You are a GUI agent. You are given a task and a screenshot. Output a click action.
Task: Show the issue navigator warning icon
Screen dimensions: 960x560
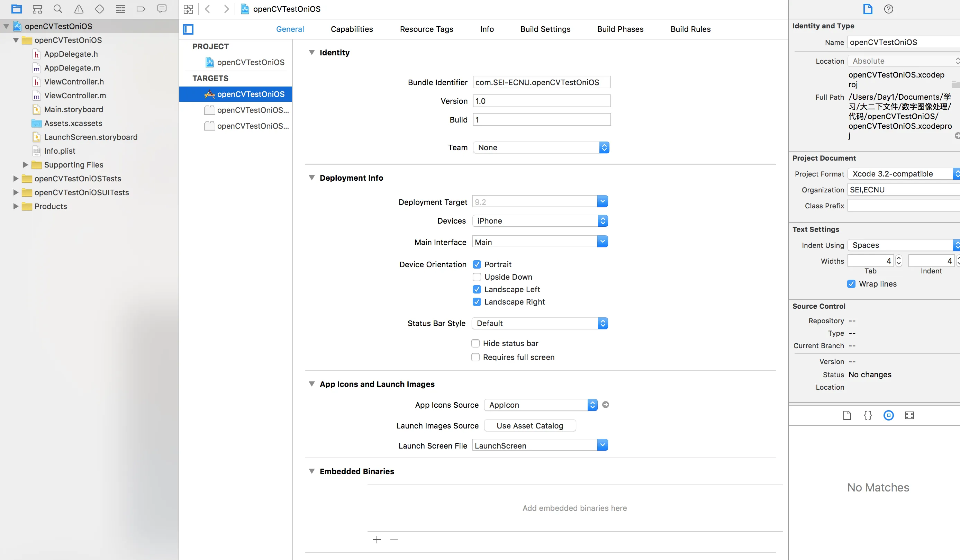point(79,9)
